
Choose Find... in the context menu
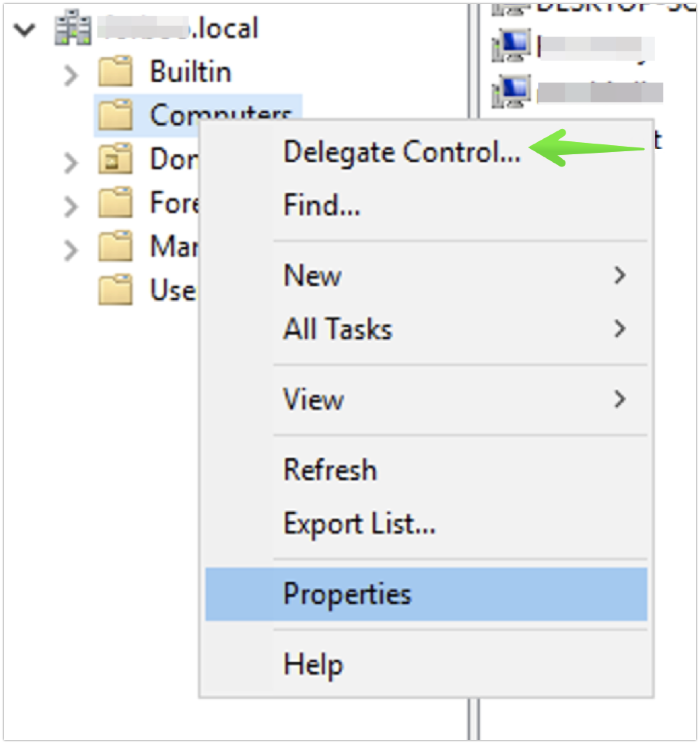[x=322, y=205]
